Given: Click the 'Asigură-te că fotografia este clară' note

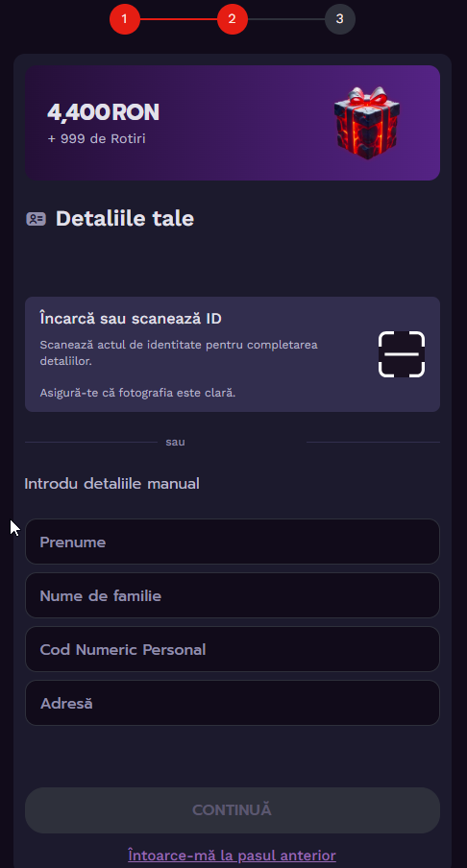Looking at the screenshot, I should coord(138,393).
